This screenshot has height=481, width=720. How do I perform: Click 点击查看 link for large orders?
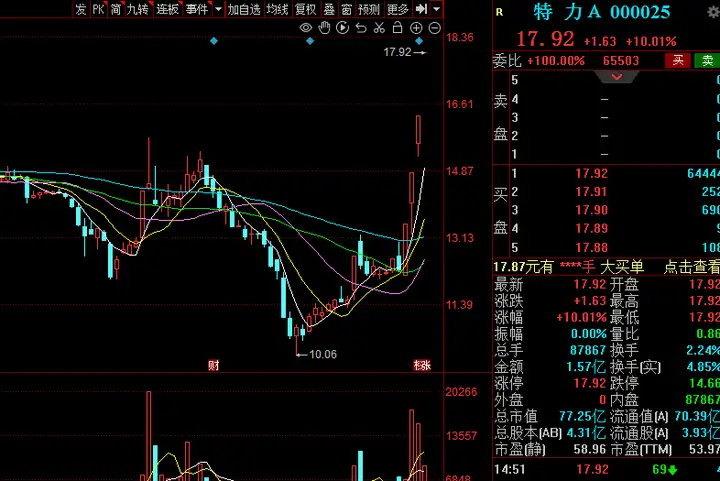pyautogui.click(x=692, y=267)
